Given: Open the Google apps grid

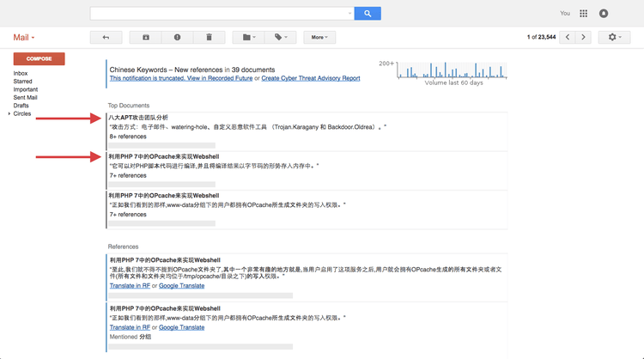Looking at the screenshot, I should [x=584, y=14].
